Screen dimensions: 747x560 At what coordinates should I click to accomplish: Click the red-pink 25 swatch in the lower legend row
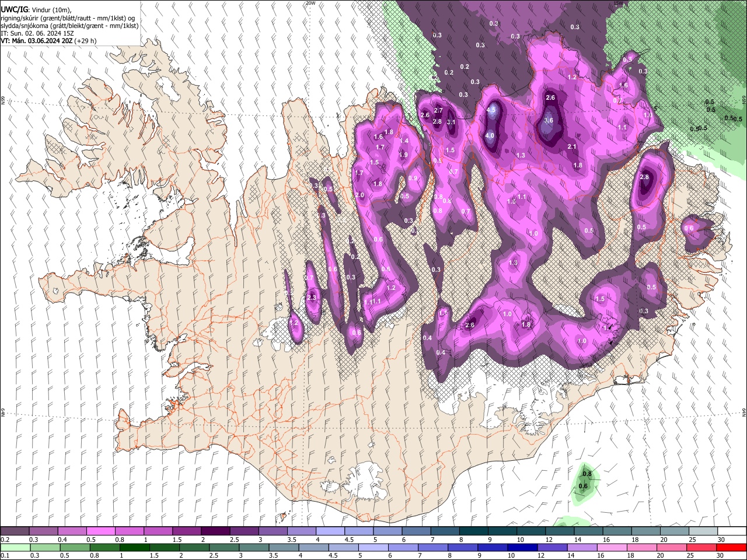click(702, 547)
